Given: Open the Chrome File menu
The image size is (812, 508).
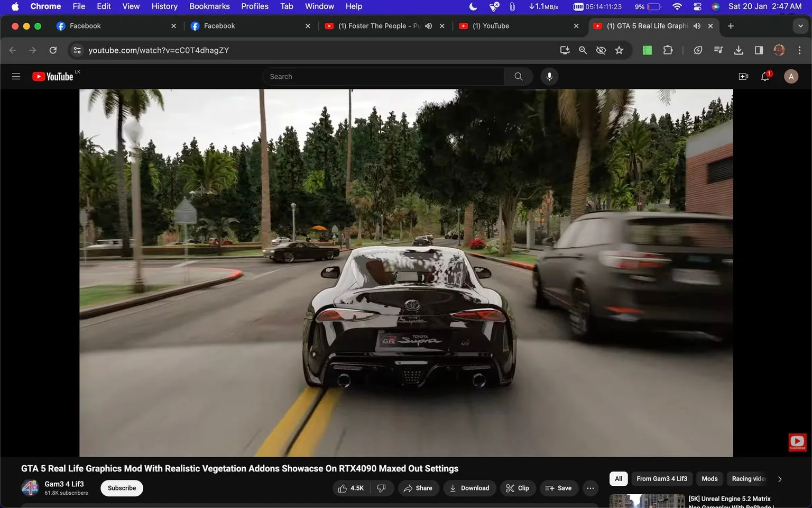Looking at the screenshot, I should [79, 6].
